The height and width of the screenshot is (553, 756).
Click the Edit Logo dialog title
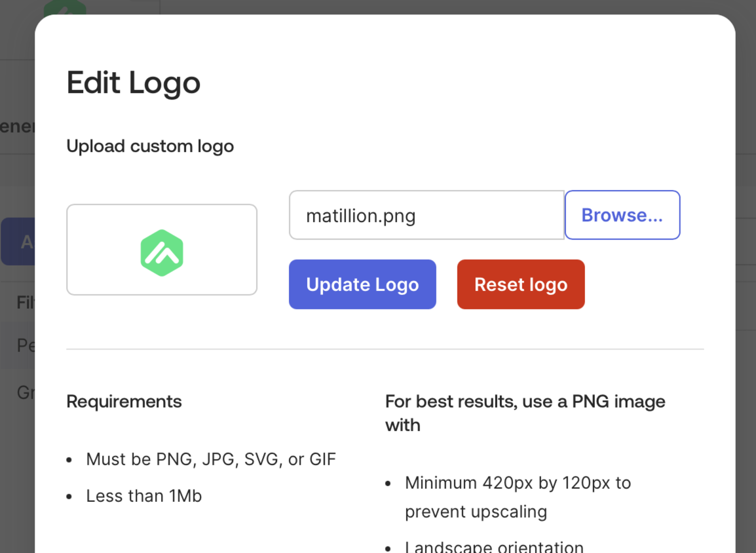tap(134, 83)
